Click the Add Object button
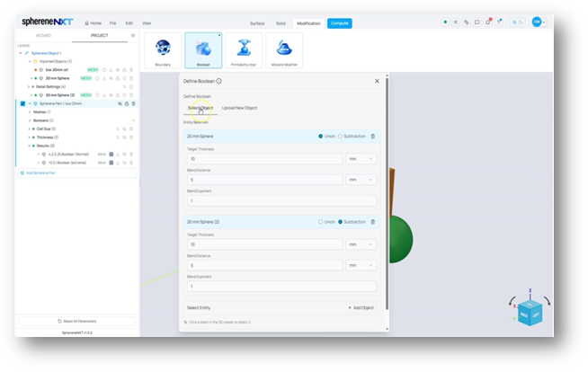The width and height of the screenshot is (588, 372). pyautogui.click(x=361, y=307)
